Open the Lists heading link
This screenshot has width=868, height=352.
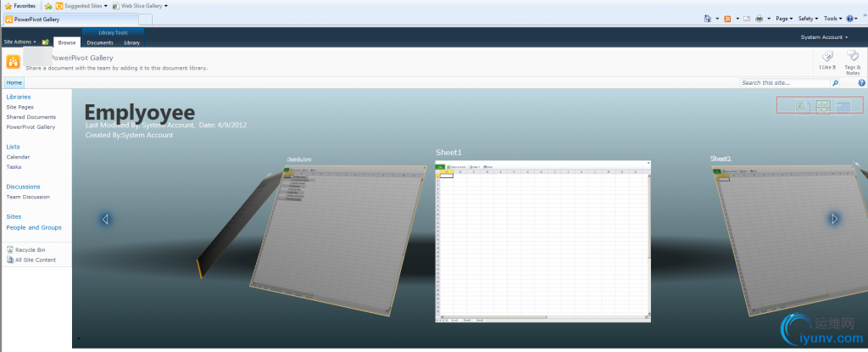point(13,147)
